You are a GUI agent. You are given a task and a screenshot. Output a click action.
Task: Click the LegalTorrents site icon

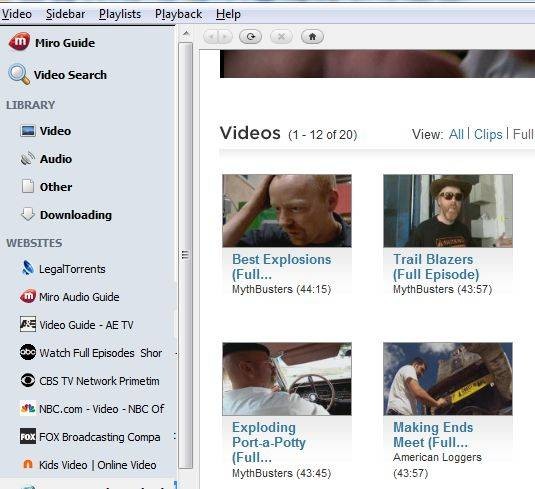pos(28,268)
